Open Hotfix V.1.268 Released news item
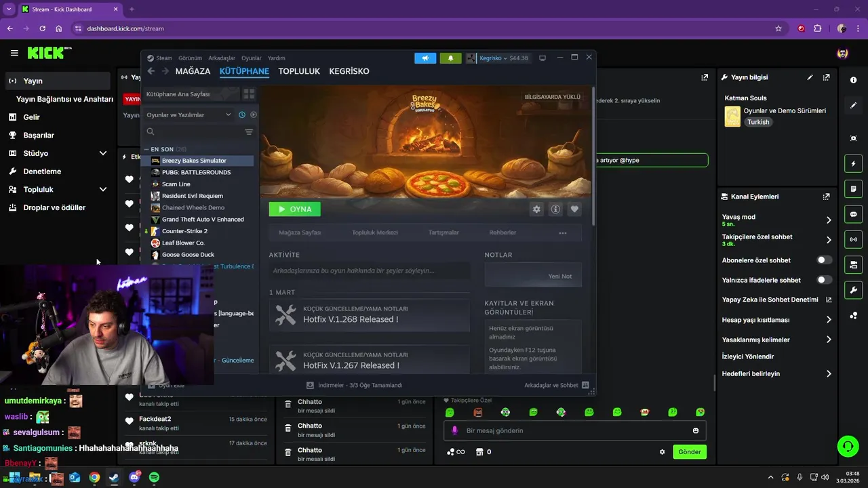Viewport: 868px width, 488px height. click(x=369, y=314)
